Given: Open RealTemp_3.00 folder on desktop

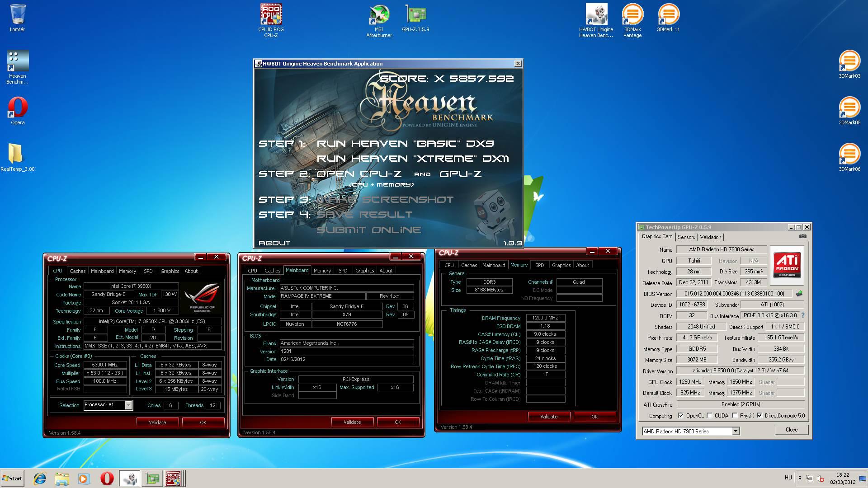Looking at the screenshot, I should 17,158.
